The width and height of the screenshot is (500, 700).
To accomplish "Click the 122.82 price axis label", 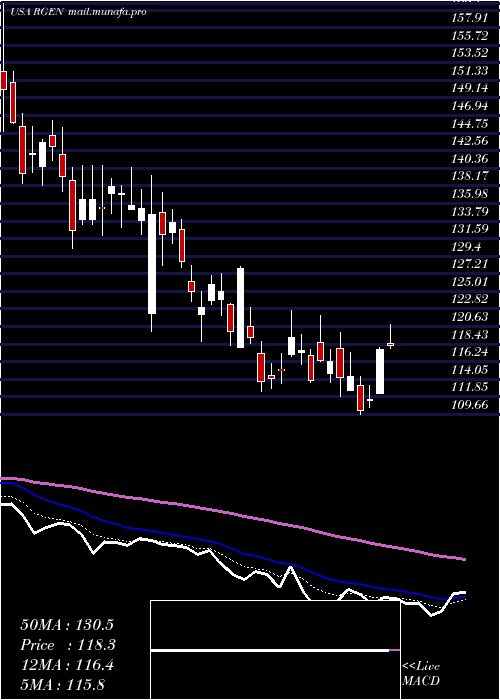I will coord(470,299).
